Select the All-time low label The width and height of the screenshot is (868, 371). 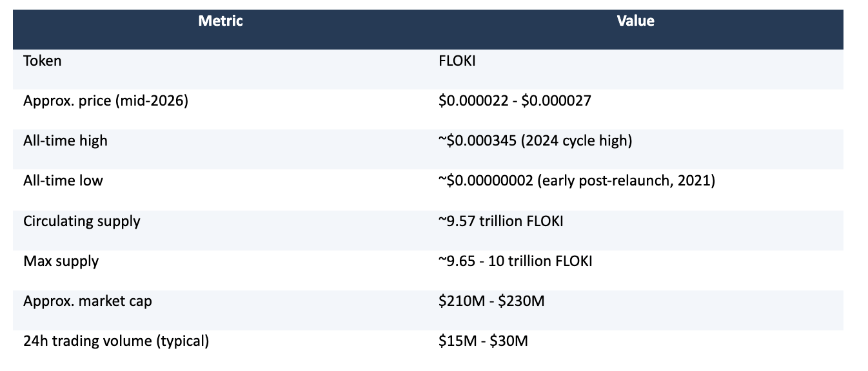63,181
